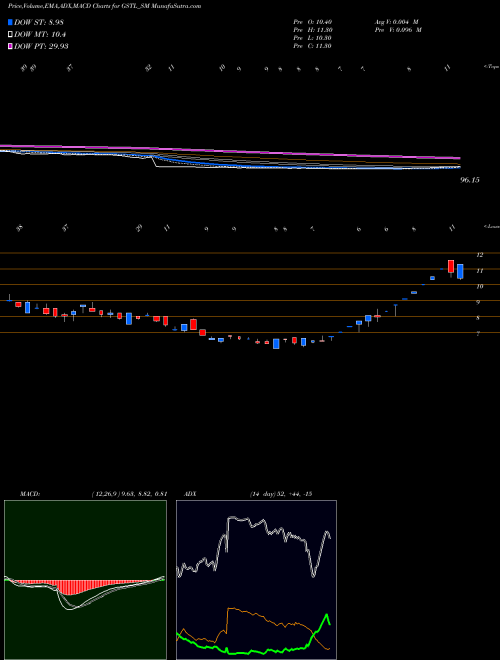500x660 pixels.
Task: Click the blue DOW ST legend swatch
Action: (x=10, y=22)
